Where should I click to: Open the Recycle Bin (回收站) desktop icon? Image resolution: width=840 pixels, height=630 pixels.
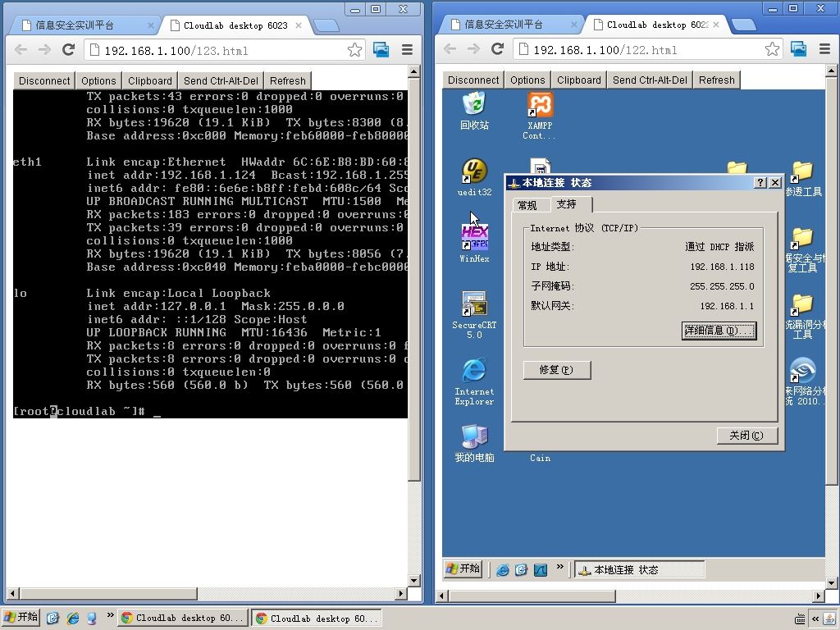point(474,111)
